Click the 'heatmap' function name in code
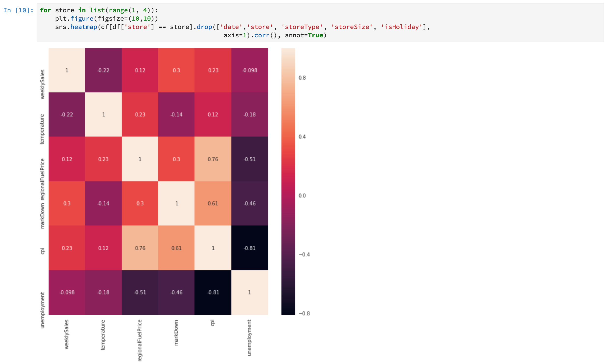The height and width of the screenshot is (364, 609). point(83,27)
